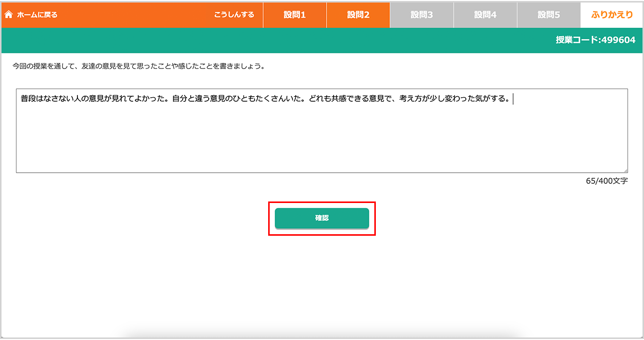Switch to the 設問1 tab
The width and height of the screenshot is (644, 340).
coord(295,15)
